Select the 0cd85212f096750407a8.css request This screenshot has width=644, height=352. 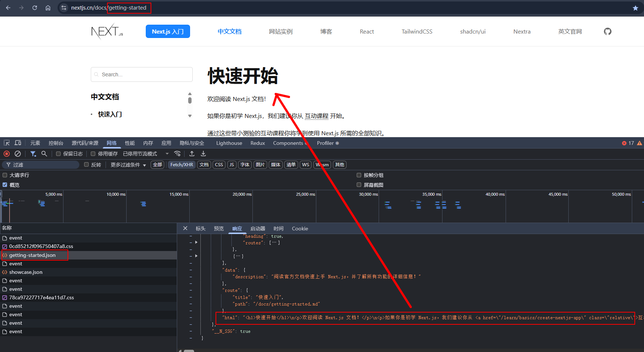pos(88,246)
